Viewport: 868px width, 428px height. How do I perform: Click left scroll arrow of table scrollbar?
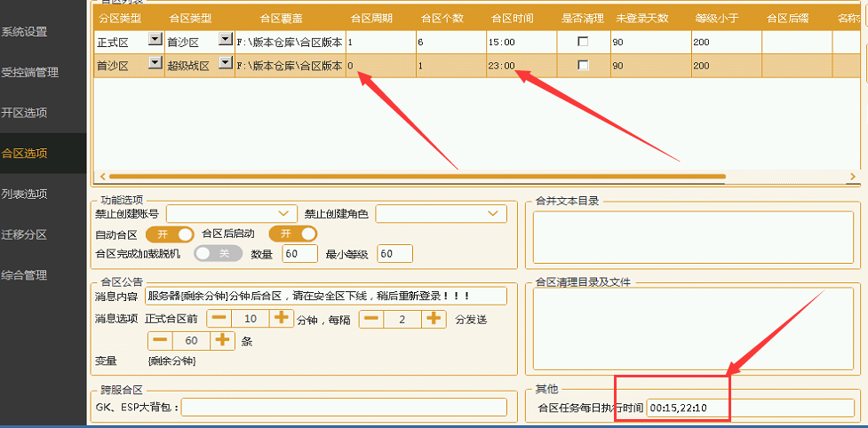(100, 177)
